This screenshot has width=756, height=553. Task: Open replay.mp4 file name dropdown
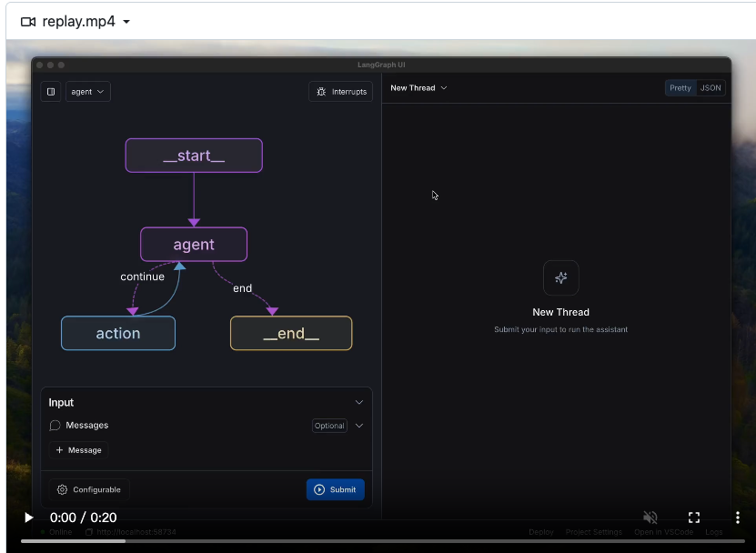(126, 22)
